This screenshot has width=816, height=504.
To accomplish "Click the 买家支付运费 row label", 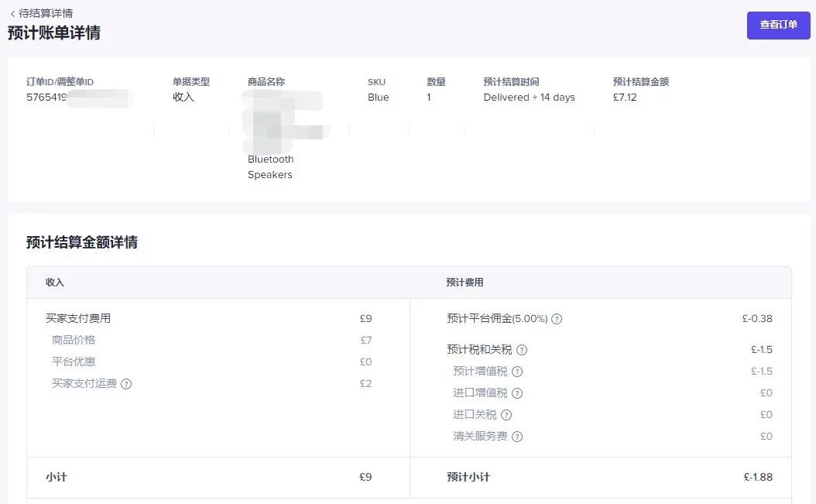I will 84,384.
